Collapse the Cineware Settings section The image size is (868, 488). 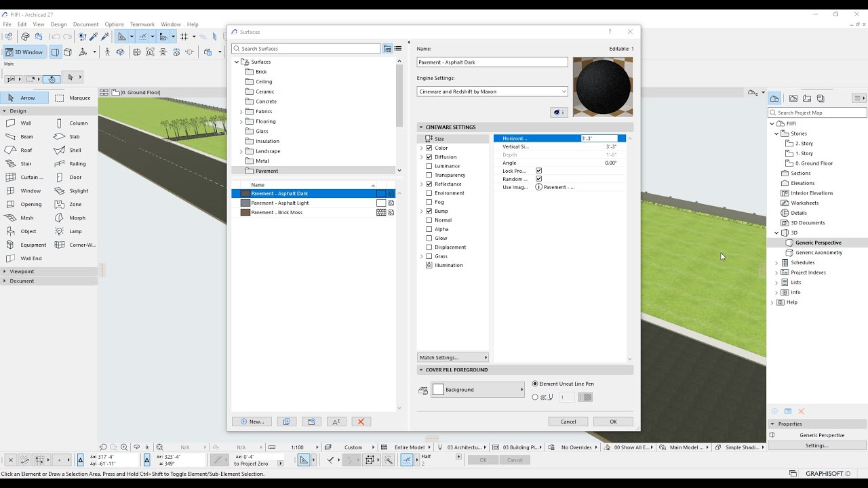[420, 127]
